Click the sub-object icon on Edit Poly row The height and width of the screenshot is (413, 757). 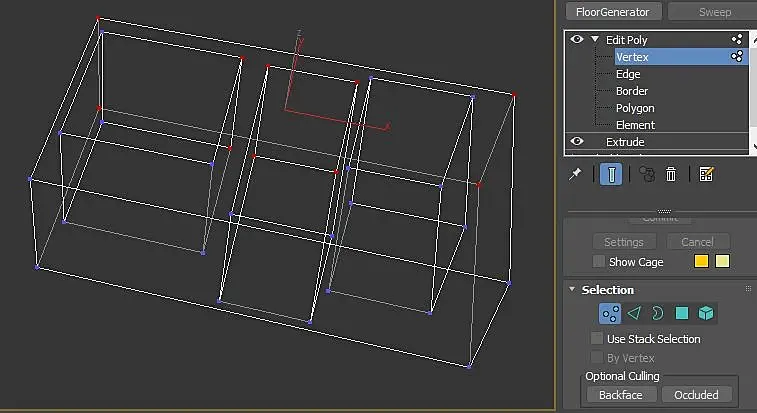(737, 39)
